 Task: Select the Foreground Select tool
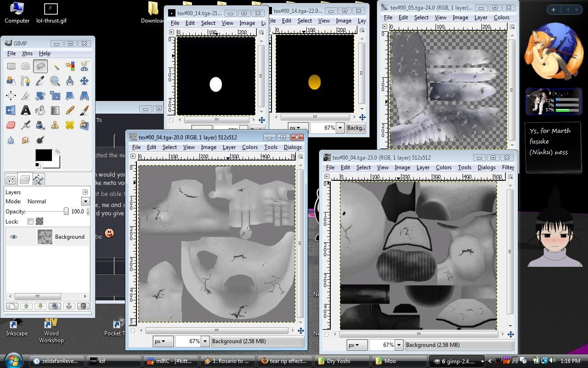11,81
